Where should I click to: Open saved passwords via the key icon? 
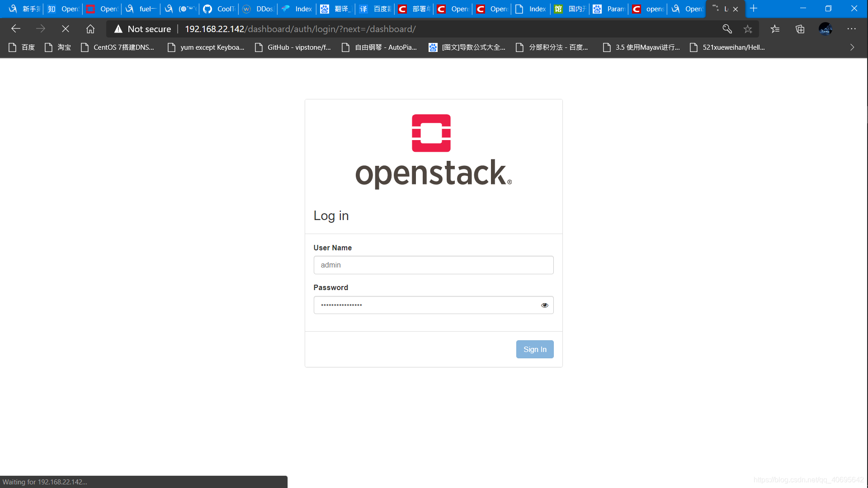click(727, 29)
